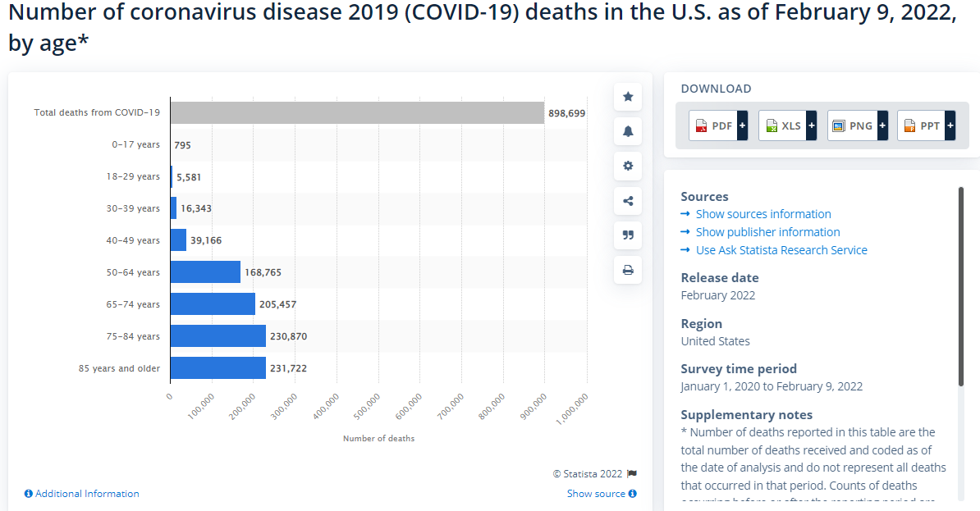The height and width of the screenshot is (511, 980).
Task: Open chart settings gear icon
Action: (628, 166)
